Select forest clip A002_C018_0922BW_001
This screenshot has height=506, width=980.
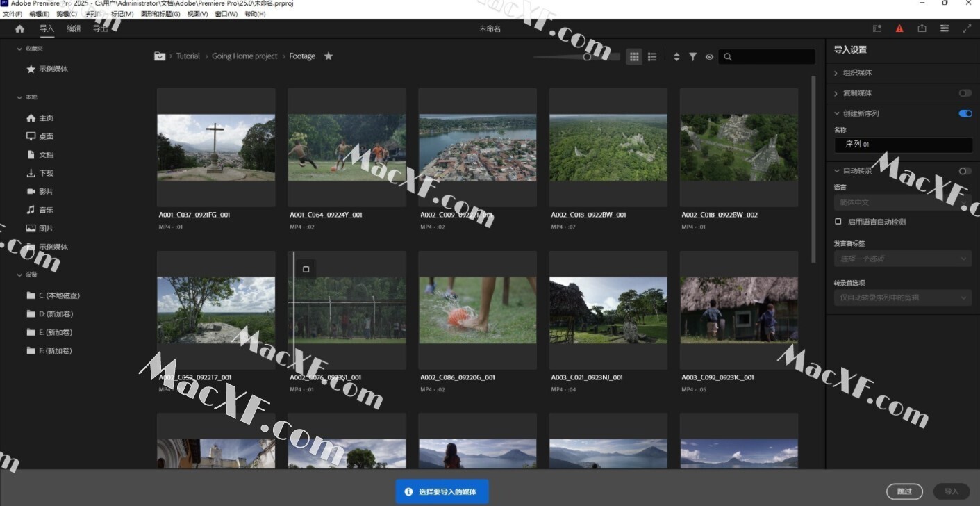point(608,147)
